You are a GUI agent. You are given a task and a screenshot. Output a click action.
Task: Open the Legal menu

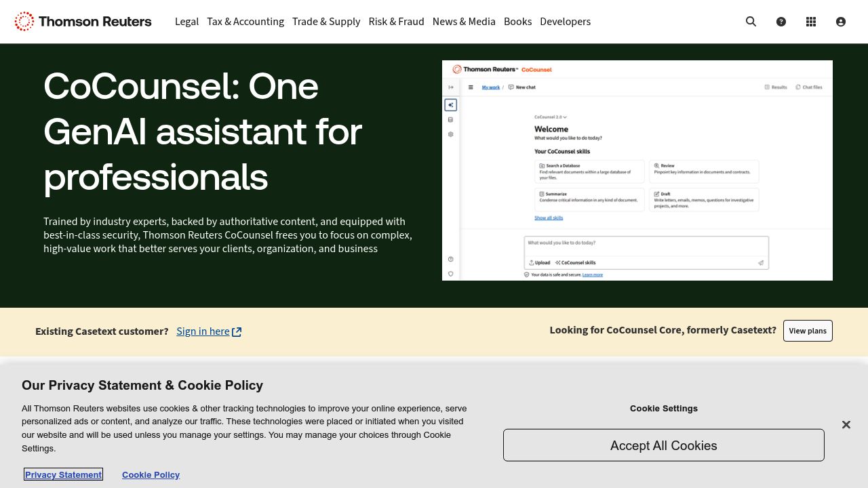coord(186,22)
